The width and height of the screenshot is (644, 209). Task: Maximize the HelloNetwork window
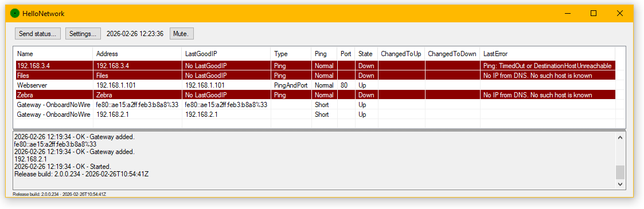point(594,14)
